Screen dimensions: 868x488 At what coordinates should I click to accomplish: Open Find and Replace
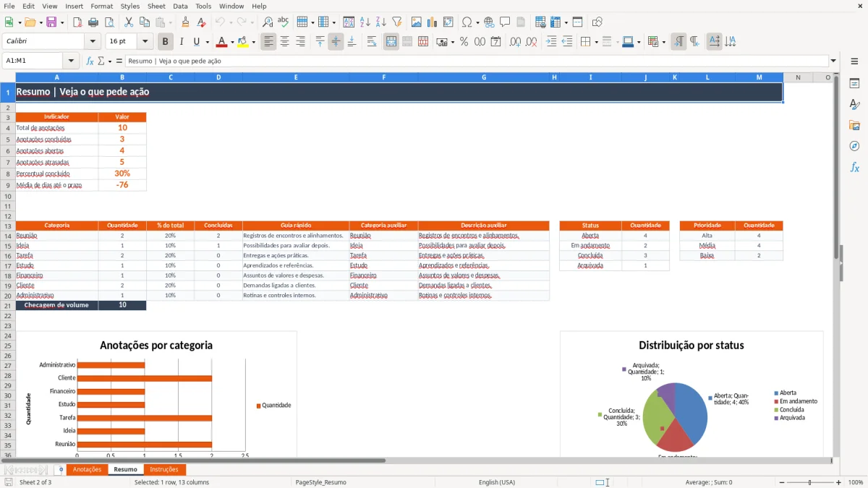[268, 22]
